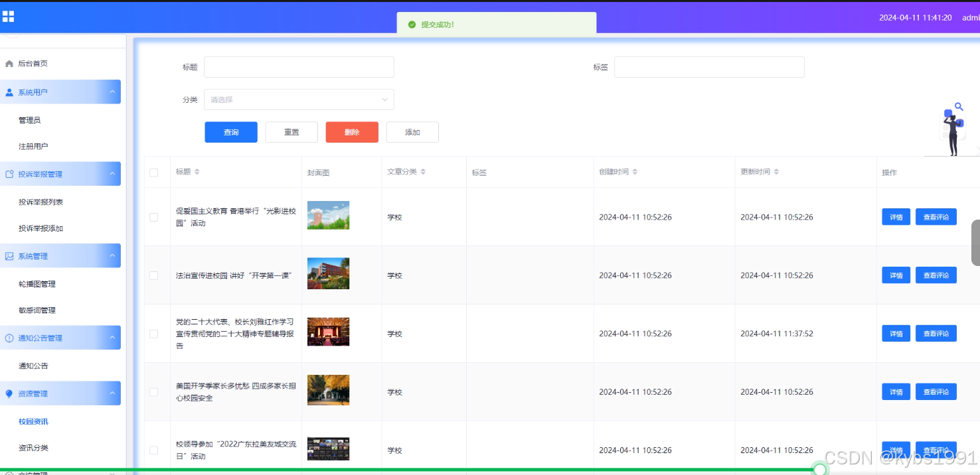Toggle the select-all checkbox in table header
The image size is (980, 475).
pyautogui.click(x=154, y=172)
